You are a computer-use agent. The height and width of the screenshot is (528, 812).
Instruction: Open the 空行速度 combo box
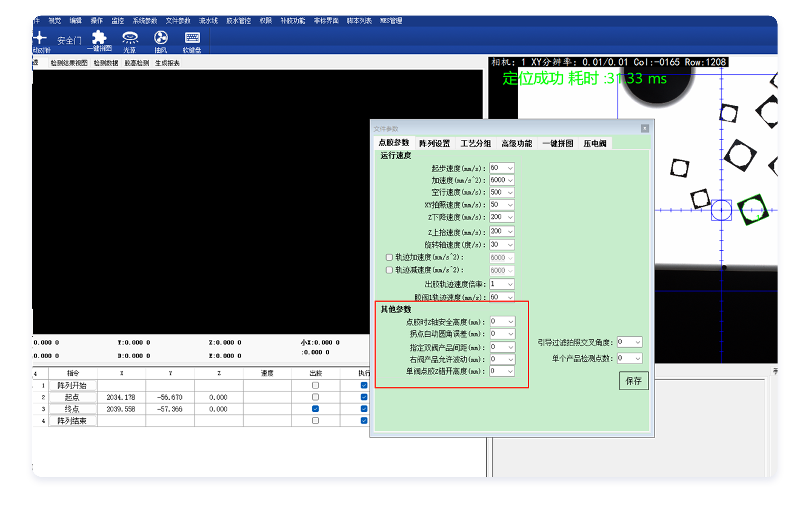[510, 193]
